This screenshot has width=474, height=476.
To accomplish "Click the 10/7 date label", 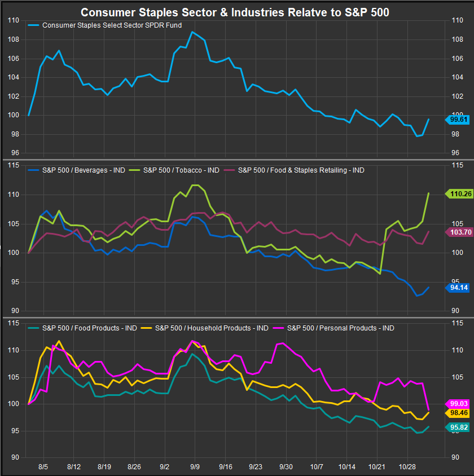I will coord(317,466).
